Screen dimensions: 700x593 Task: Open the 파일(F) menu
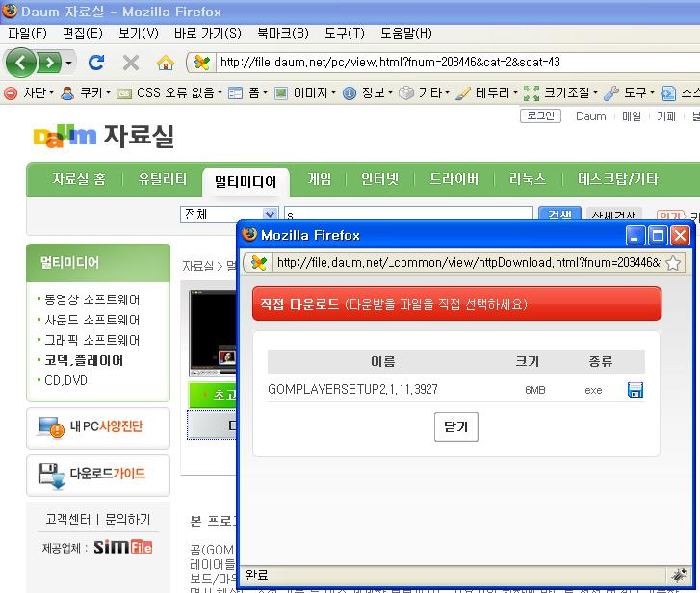(x=27, y=33)
